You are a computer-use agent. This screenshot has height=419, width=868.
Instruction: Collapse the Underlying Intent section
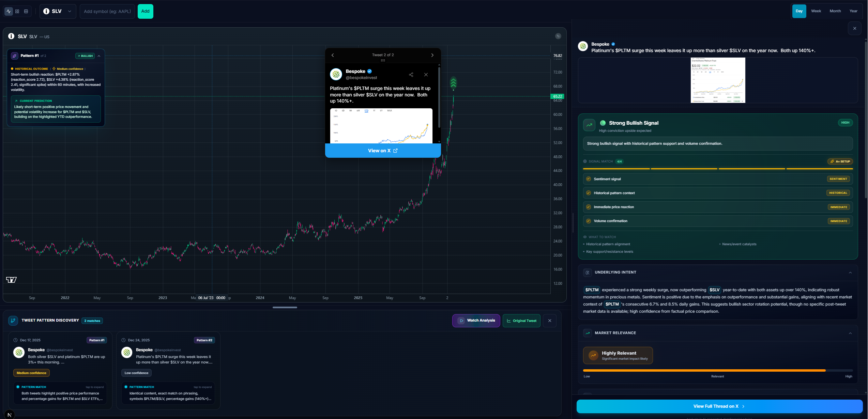point(850,272)
